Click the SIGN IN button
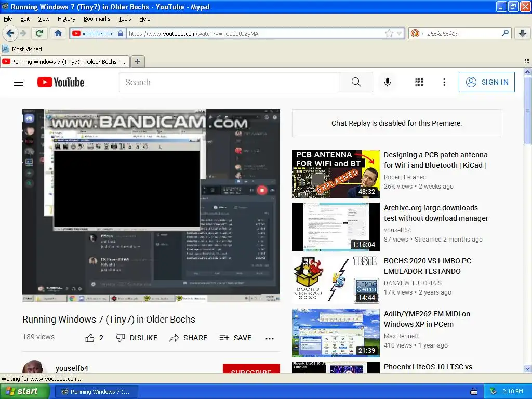532x399 pixels. point(486,82)
